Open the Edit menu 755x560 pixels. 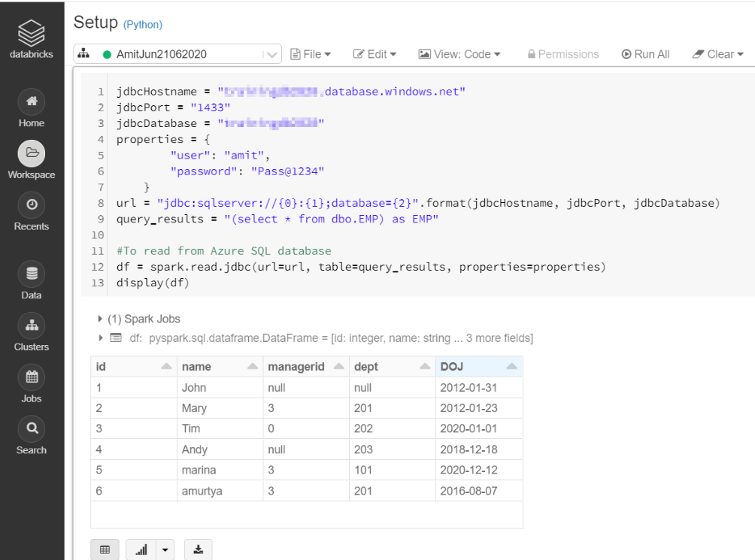[x=374, y=53]
